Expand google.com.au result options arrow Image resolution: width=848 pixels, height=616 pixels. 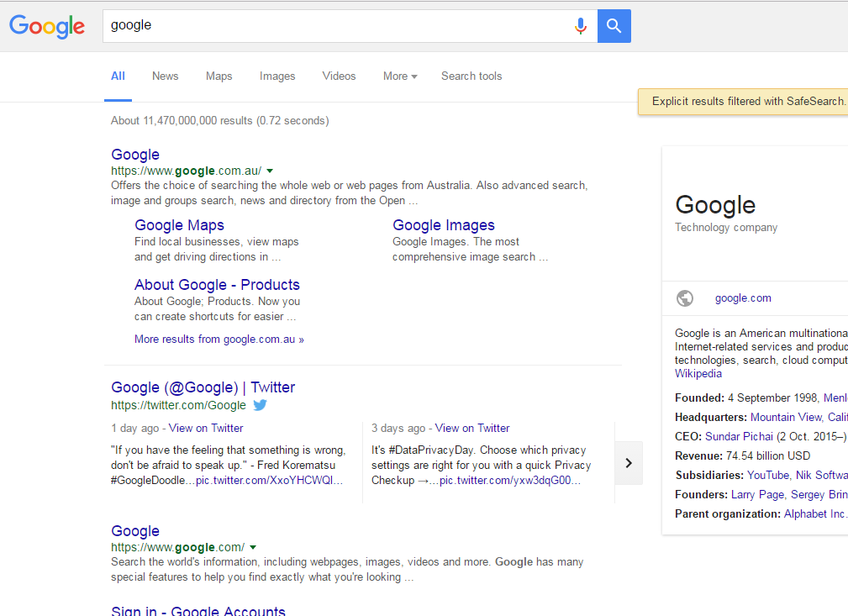[x=270, y=171]
